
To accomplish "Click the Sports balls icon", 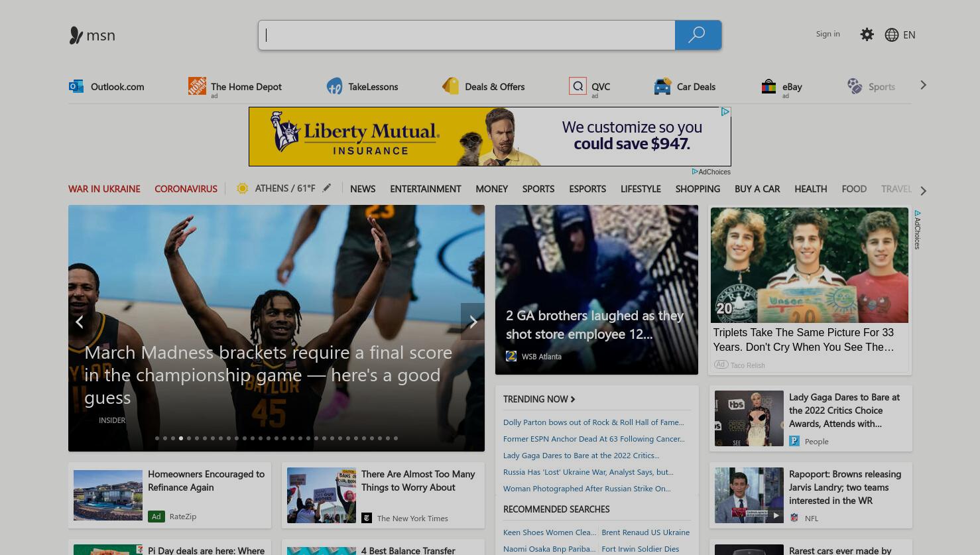I will coord(855,86).
